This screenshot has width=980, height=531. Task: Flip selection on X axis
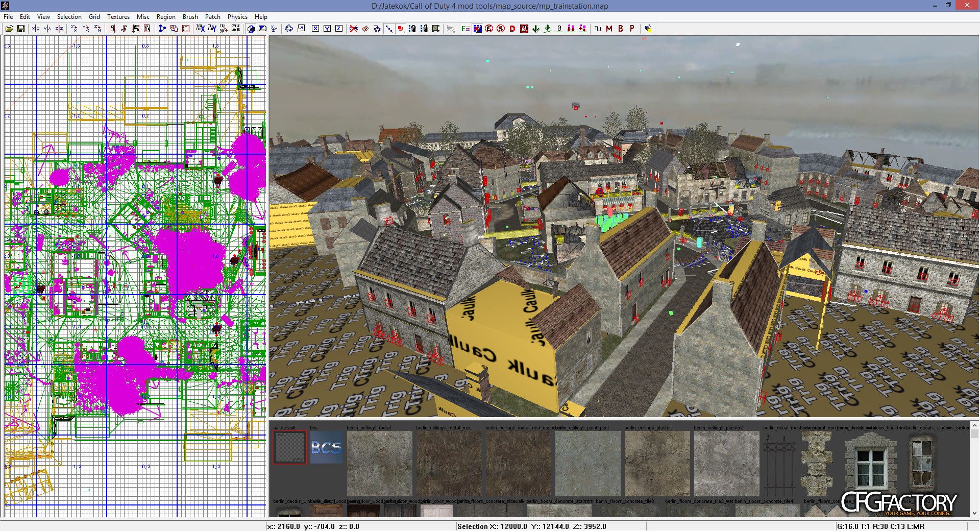click(36, 29)
